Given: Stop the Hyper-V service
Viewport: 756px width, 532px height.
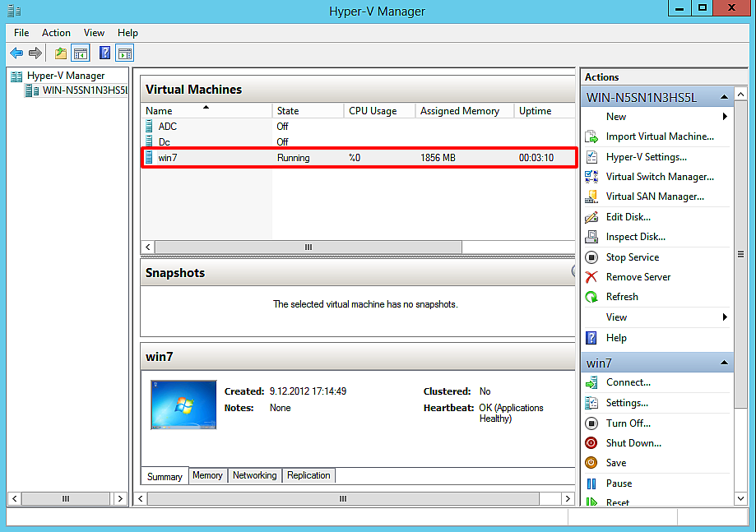Looking at the screenshot, I should coord(633,257).
